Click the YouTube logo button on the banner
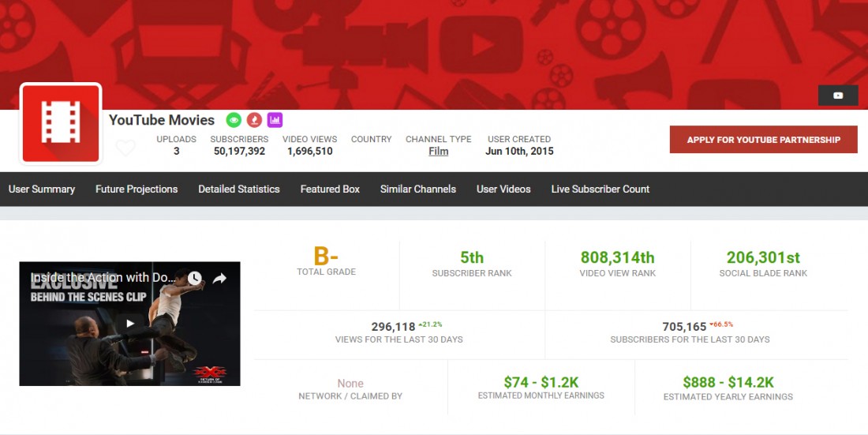Image resolution: width=868 pixels, height=435 pixels. coord(838,96)
